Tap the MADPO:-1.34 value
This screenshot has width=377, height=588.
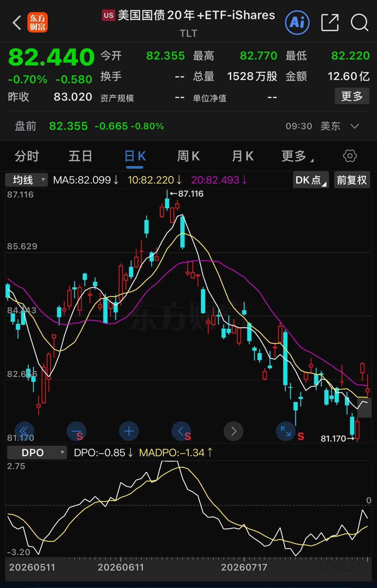176,453
